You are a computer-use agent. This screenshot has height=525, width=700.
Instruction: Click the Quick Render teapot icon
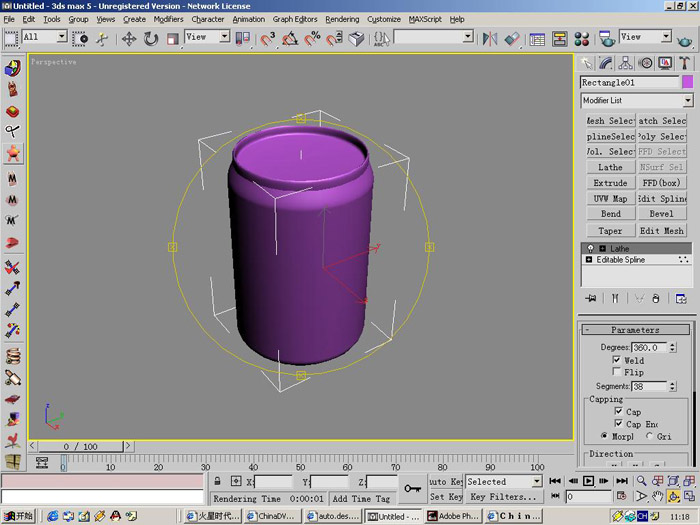(x=684, y=40)
